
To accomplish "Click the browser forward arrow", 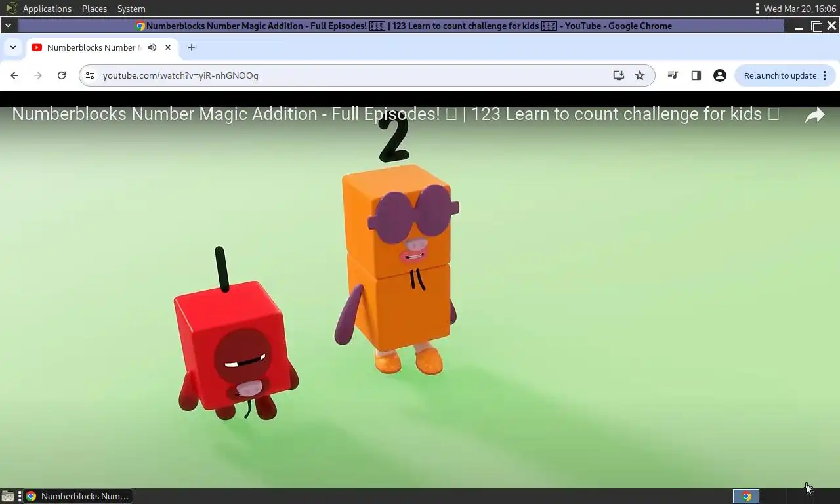I will (38, 75).
